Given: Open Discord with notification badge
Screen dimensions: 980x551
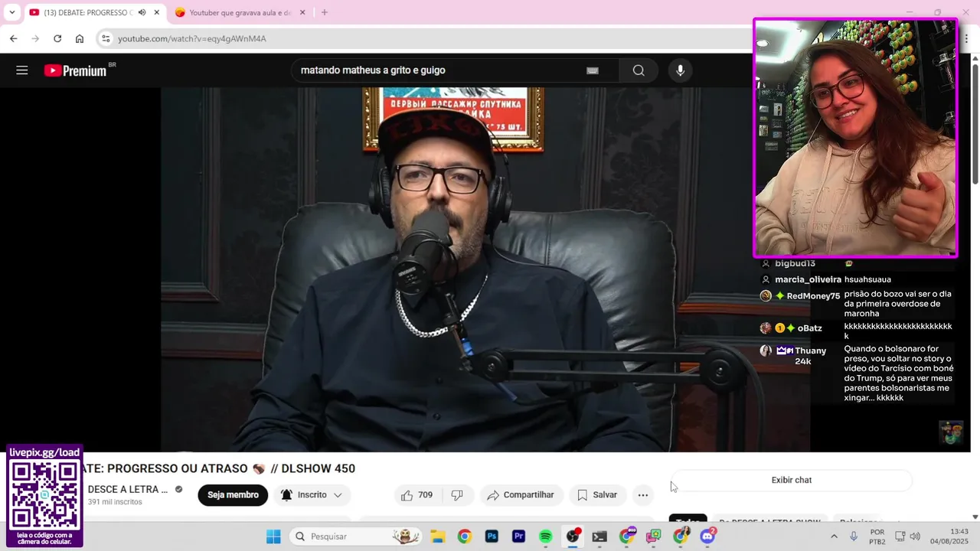Looking at the screenshot, I should tap(707, 536).
